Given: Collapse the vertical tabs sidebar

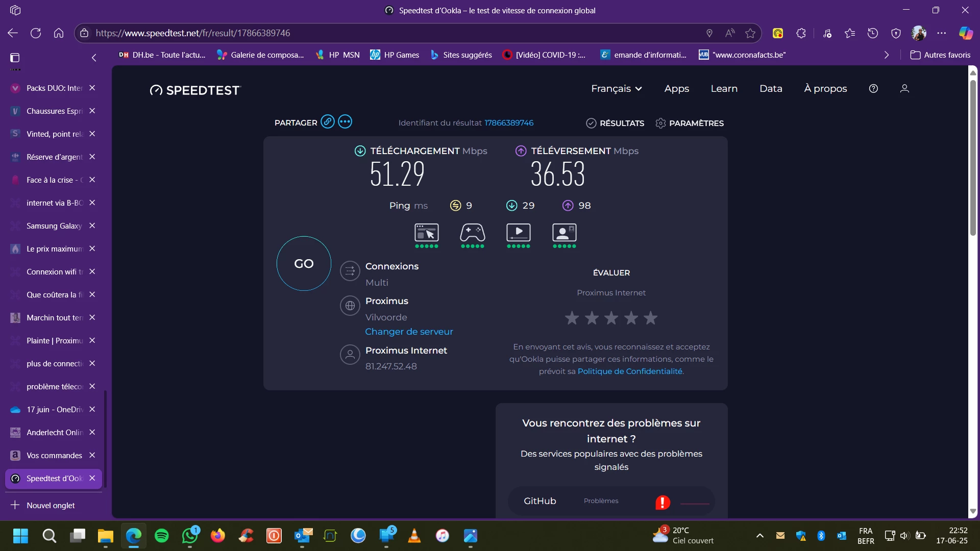Looking at the screenshot, I should [94, 58].
